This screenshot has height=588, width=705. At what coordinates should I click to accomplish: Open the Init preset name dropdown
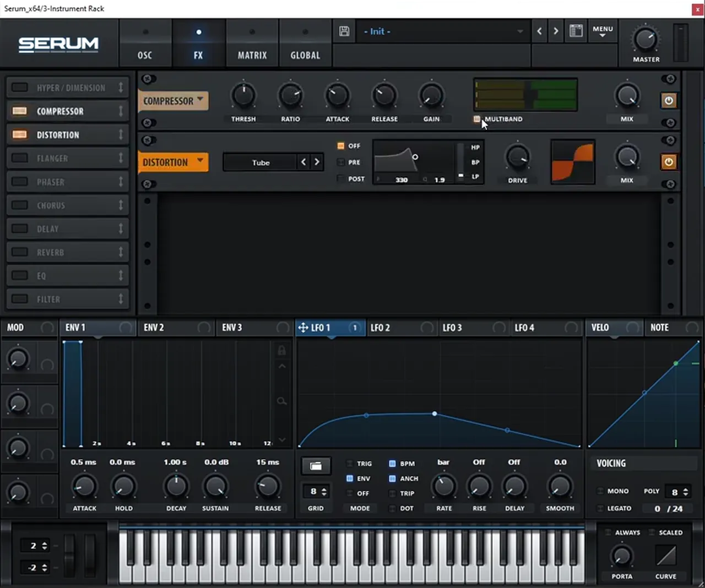443,31
